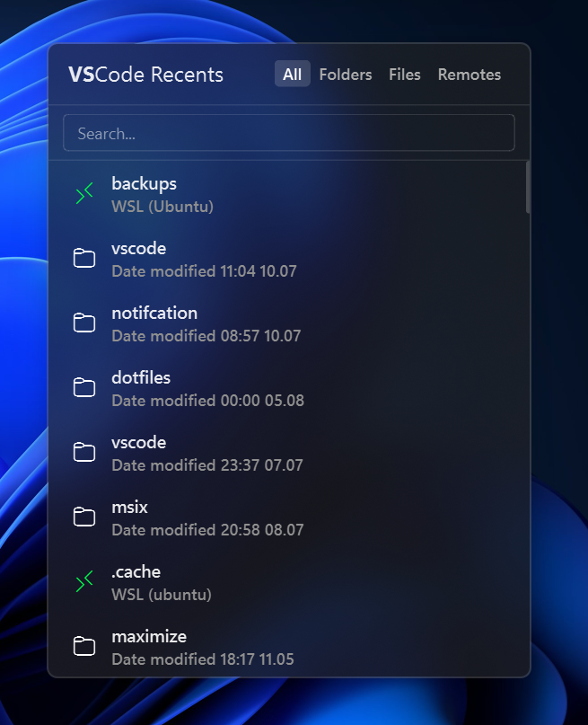Click 'Date modified 23:37 07.07' text

click(207, 465)
